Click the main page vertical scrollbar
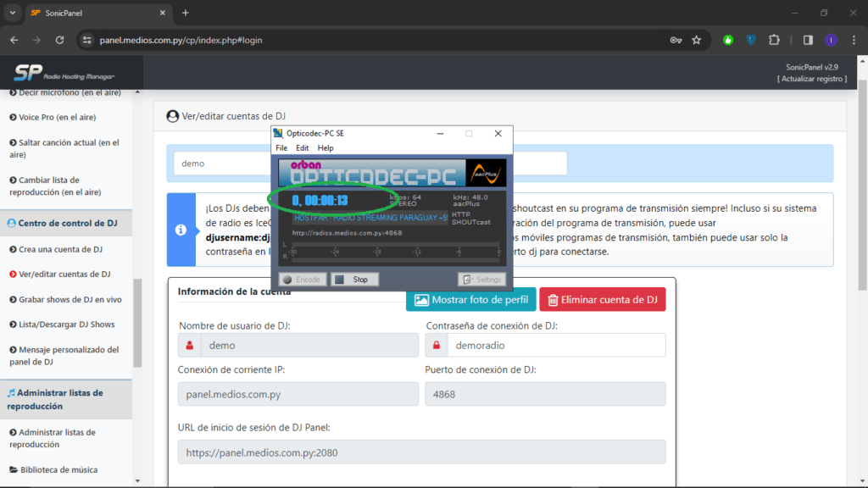This screenshot has height=488, width=868. click(x=862, y=186)
